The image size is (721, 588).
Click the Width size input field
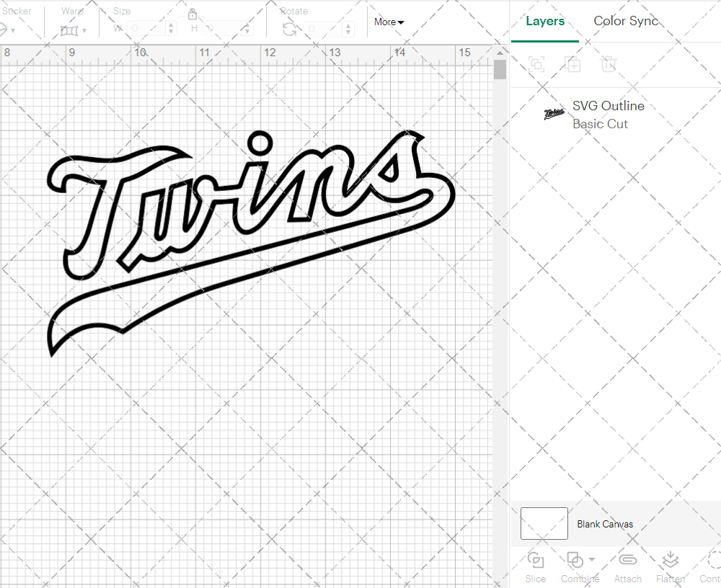pyautogui.click(x=146, y=29)
